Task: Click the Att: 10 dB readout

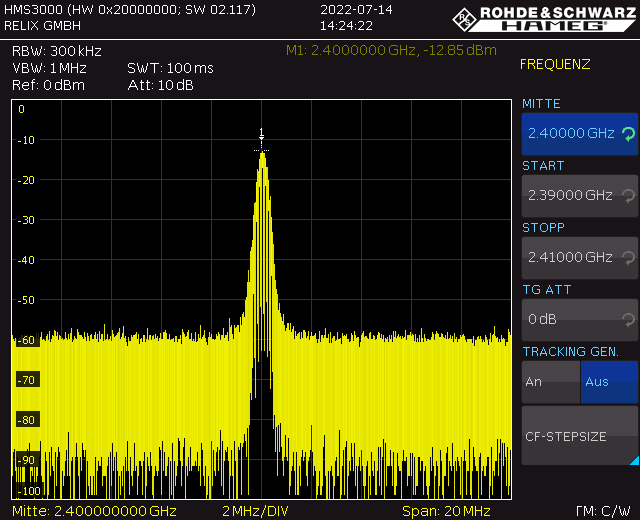Action: tap(160, 85)
